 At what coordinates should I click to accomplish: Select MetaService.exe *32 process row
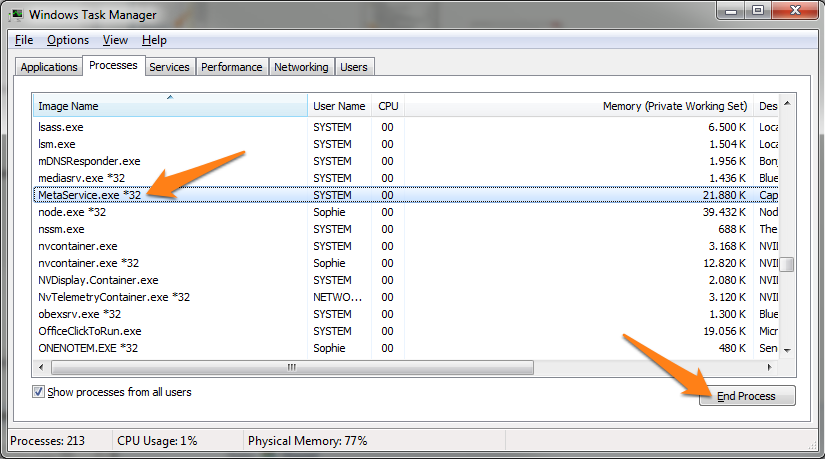click(x=405, y=195)
